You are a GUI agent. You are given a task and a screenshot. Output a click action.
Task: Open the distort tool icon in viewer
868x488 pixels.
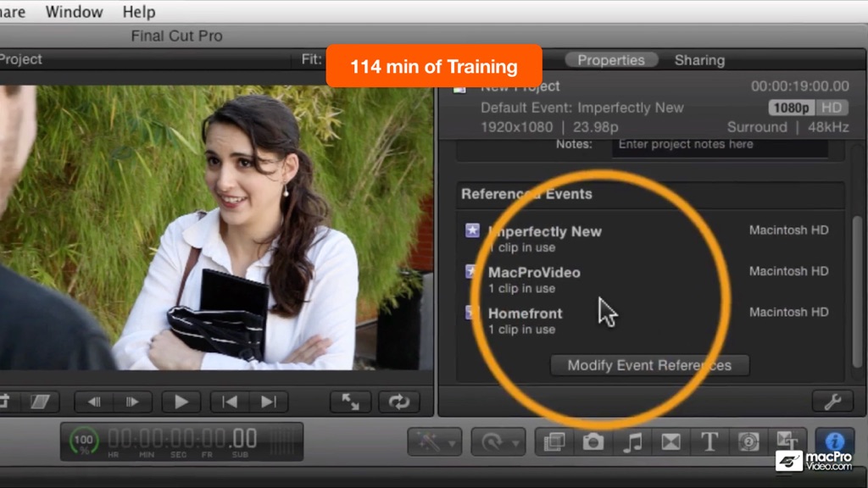(x=40, y=402)
